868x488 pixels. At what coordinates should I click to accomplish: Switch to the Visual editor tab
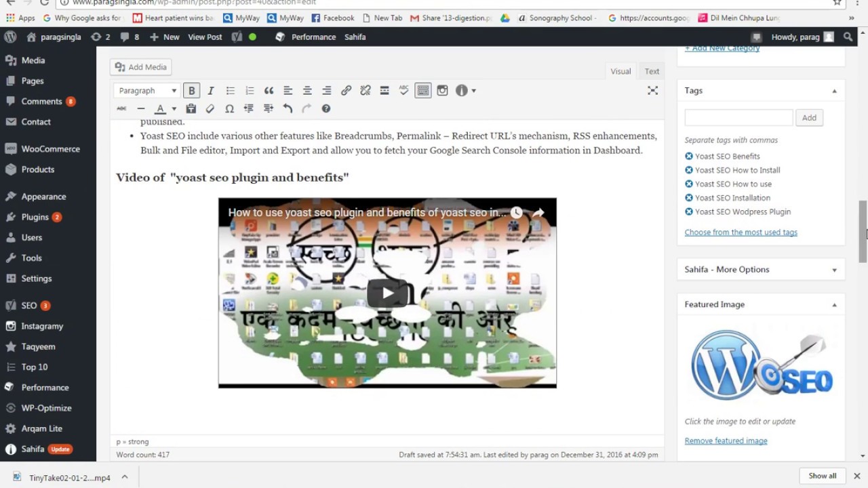tap(620, 71)
